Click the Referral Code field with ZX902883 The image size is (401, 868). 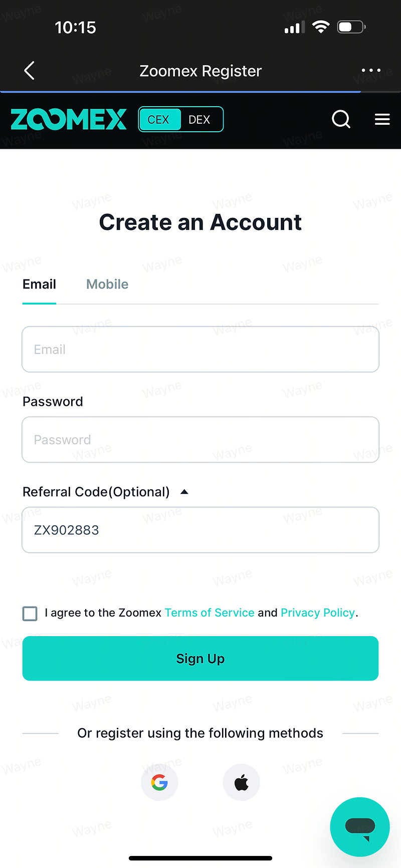point(200,530)
